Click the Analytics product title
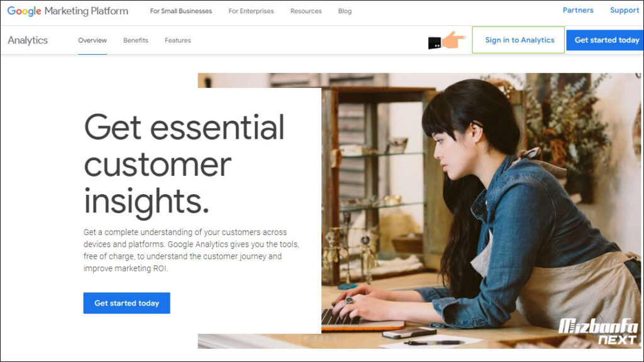This screenshot has width=644, height=362. coord(28,40)
